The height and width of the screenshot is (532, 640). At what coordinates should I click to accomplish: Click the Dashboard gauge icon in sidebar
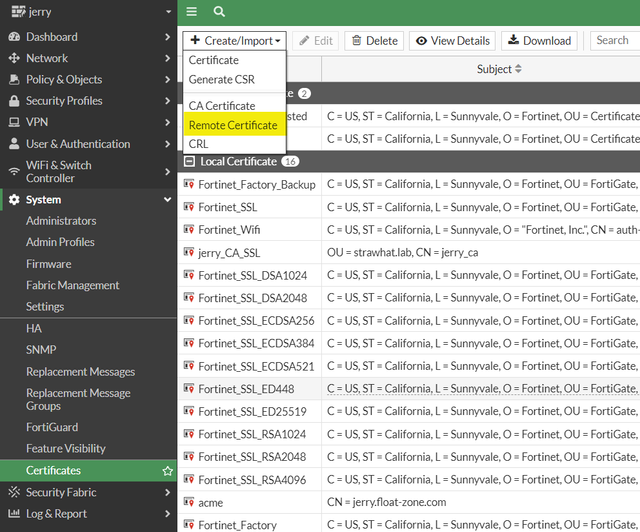pyautogui.click(x=14, y=37)
